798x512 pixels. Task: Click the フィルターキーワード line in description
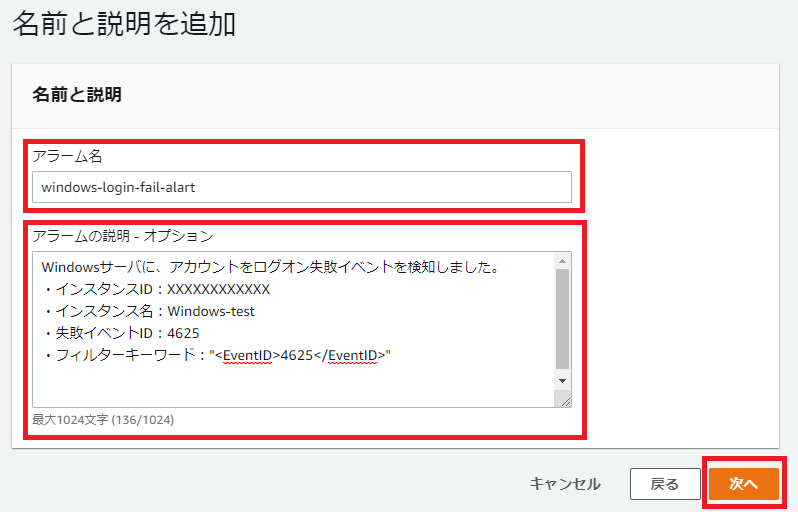point(217,355)
